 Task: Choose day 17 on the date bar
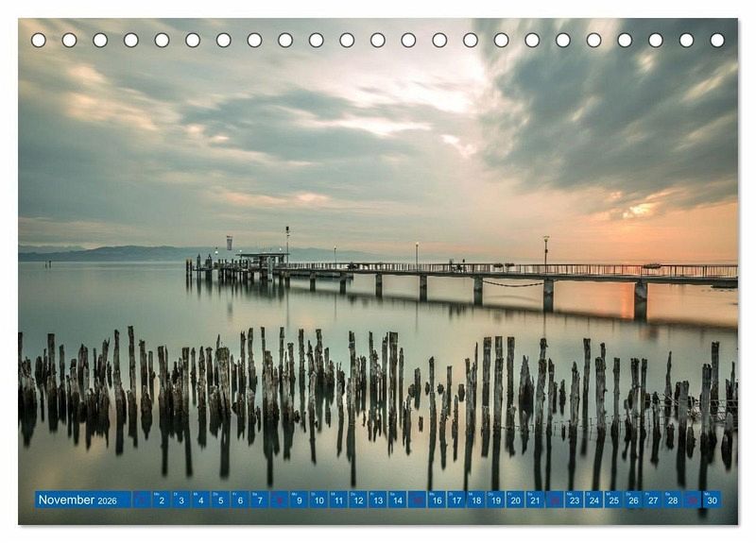click(x=456, y=500)
